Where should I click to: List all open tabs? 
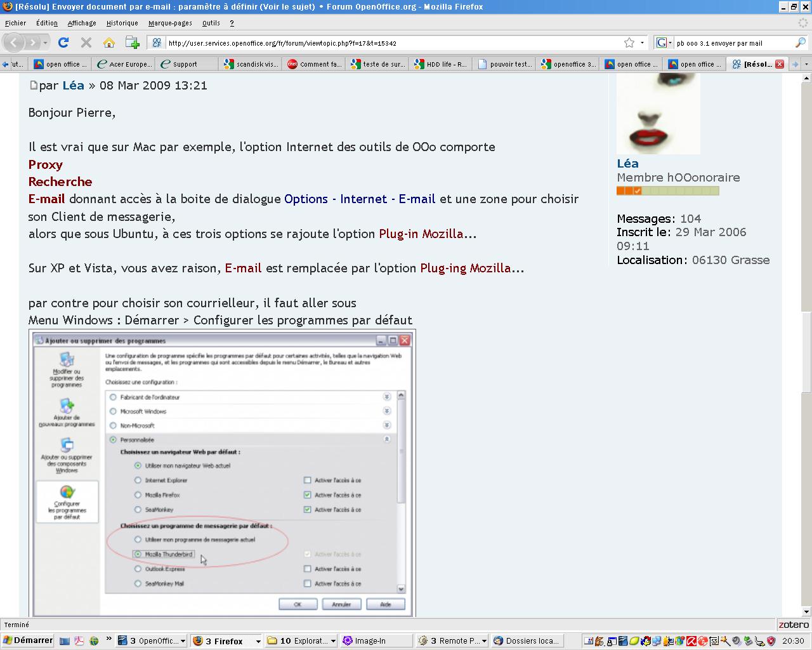806,64
